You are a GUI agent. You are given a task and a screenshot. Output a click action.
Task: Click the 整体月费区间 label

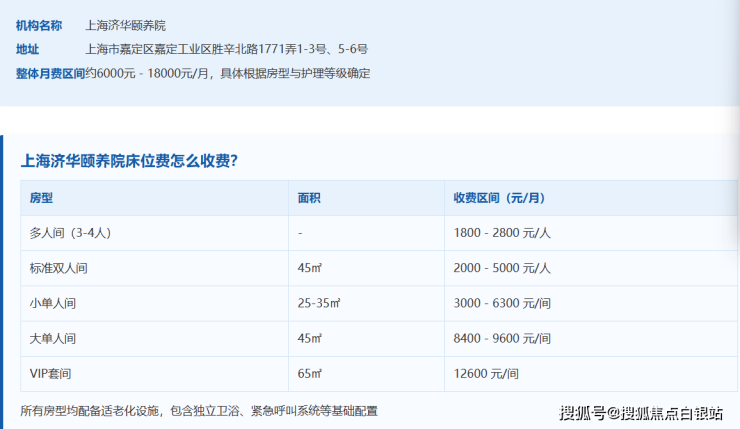(50, 74)
